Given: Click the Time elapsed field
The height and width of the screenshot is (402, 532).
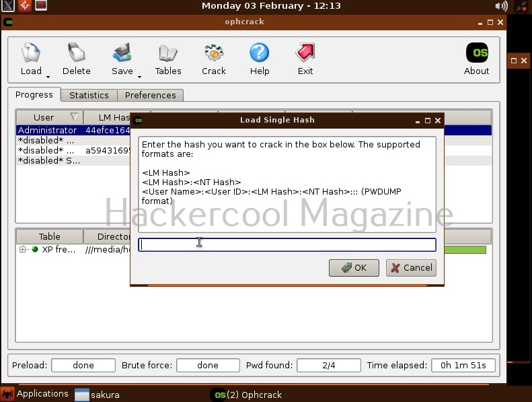Looking at the screenshot, I should pyautogui.click(x=463, y=365).
